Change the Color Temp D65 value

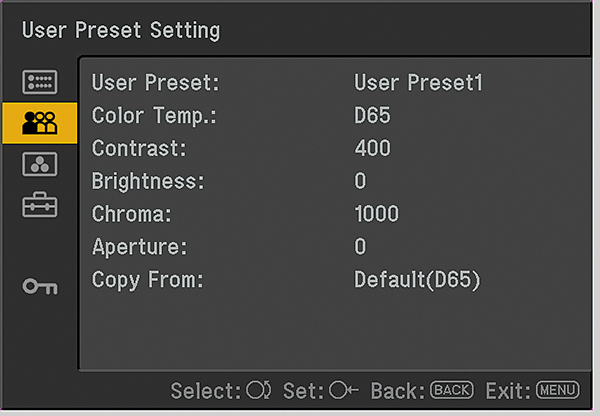click(x=372, y=116)
